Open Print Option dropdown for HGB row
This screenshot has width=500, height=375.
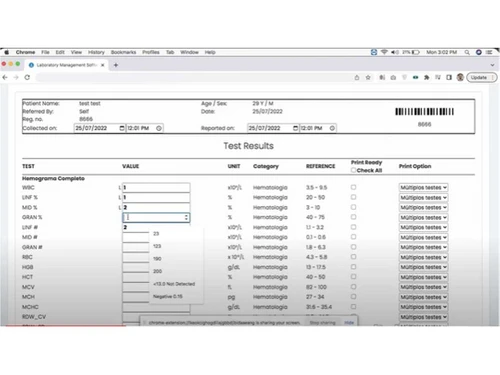(423, 267)
